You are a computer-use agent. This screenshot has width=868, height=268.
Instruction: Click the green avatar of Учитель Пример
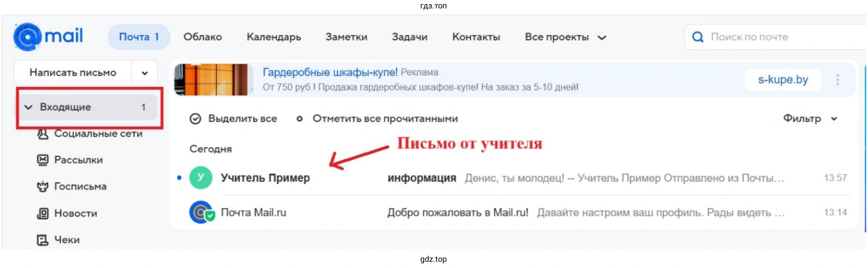201,178
